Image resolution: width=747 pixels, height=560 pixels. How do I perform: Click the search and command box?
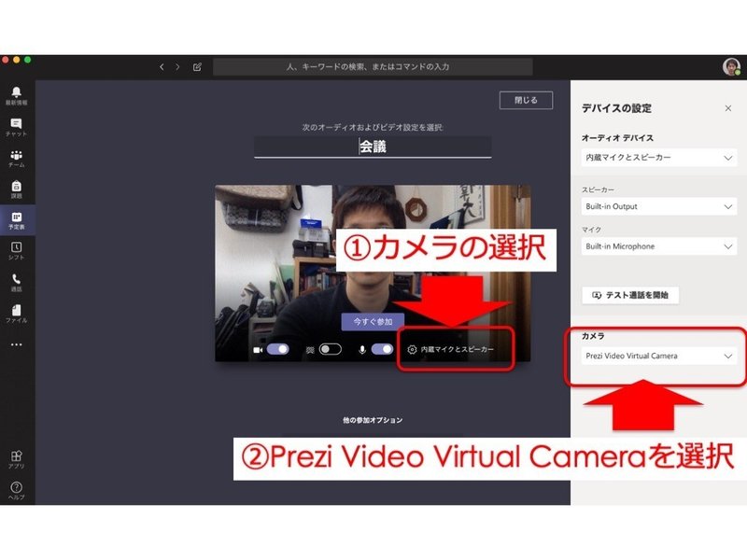click(373, 67)
